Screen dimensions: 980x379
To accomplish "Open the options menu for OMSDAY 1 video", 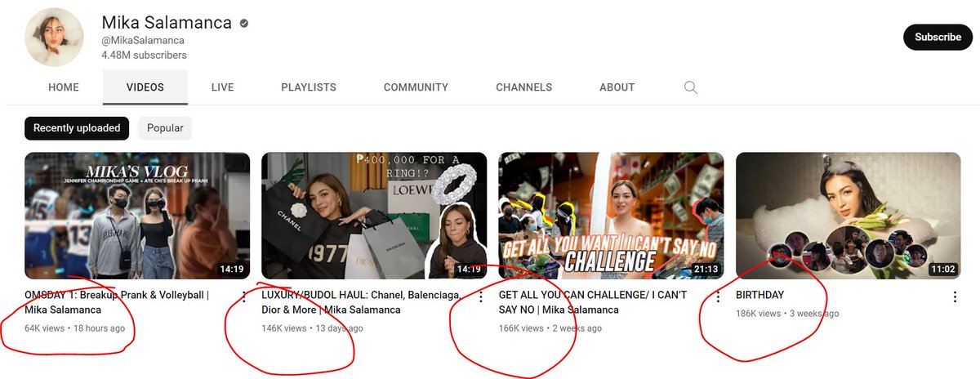I will coord(243,297).
